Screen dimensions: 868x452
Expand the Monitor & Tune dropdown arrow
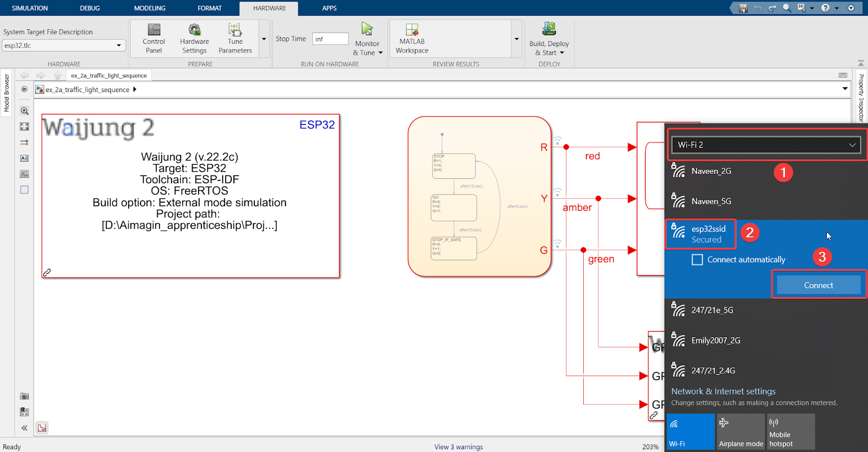point(381,53)
